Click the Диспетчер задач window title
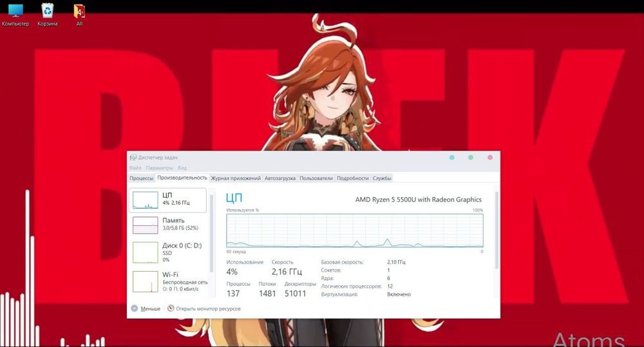Screen dimensions: 644x347 [x=158, y=158]
